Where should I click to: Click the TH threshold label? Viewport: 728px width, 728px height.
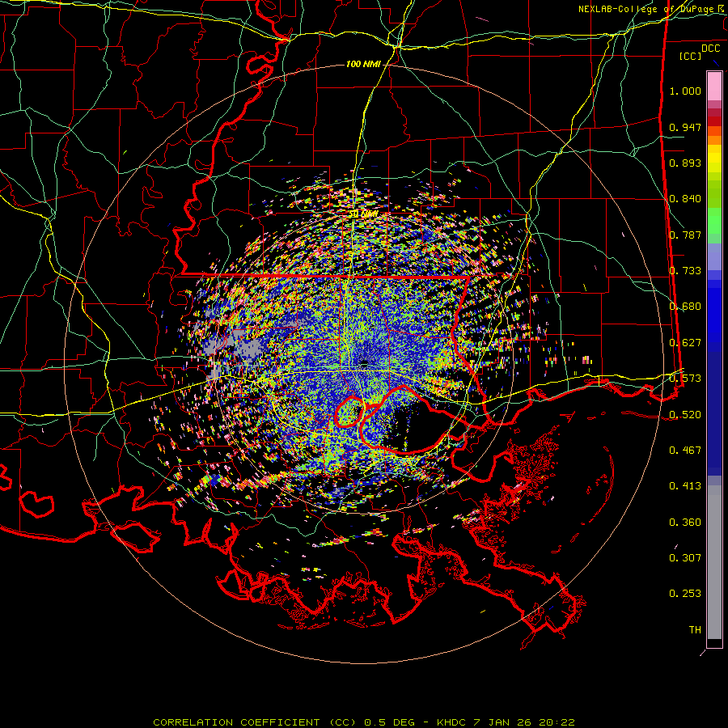695,629
